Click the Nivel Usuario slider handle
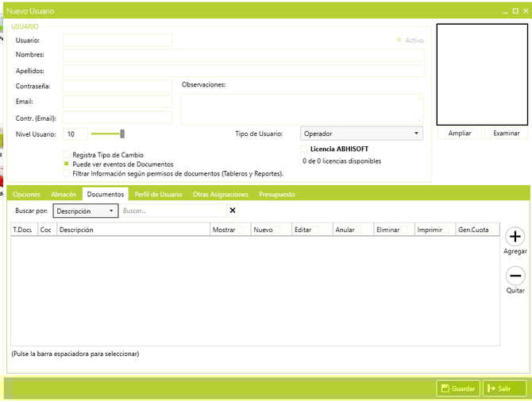 click(x=122, y=134)
